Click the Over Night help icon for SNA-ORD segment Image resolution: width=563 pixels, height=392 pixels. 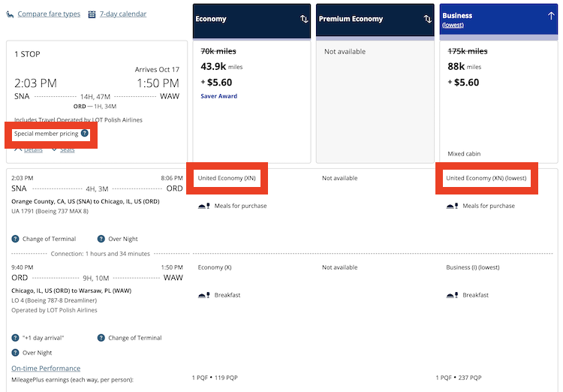click(101, 239)
